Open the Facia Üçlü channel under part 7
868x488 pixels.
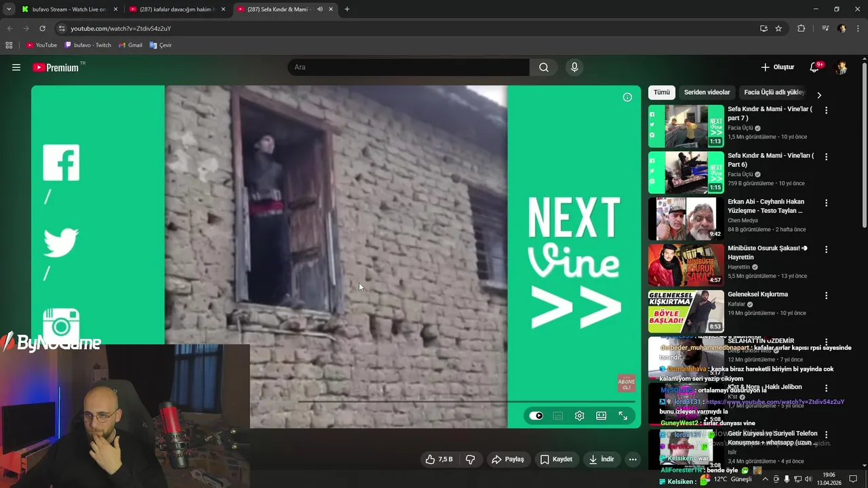click(x=741, y=128)
